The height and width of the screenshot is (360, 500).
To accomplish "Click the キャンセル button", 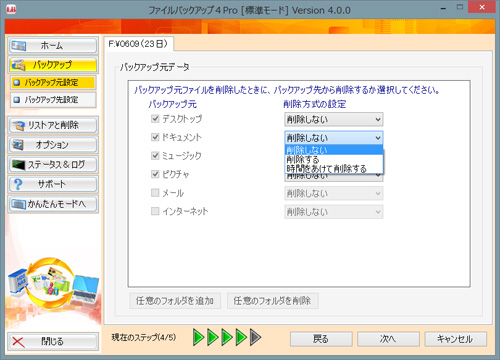I will point(455,339).
